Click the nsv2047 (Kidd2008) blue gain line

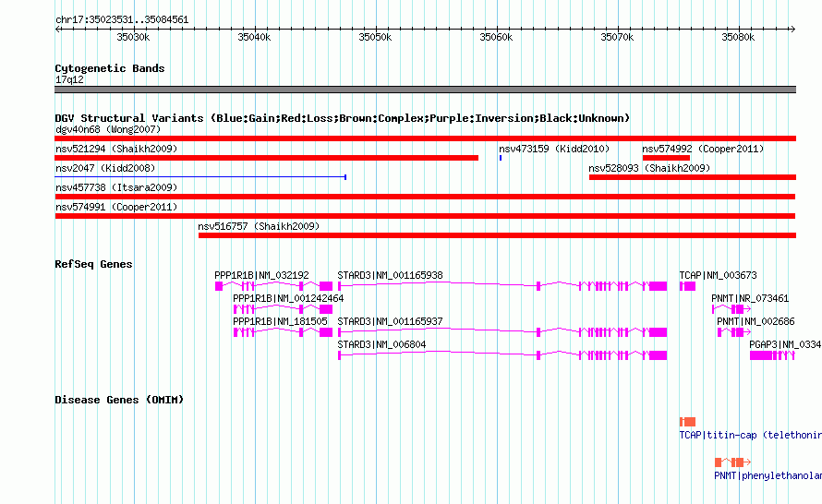click(200, 177)
